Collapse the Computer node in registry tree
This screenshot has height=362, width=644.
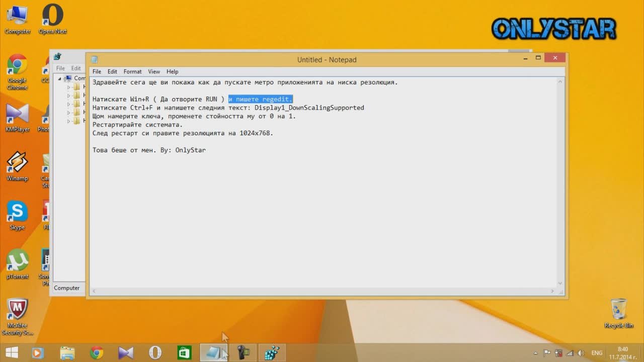coord(59,78)
